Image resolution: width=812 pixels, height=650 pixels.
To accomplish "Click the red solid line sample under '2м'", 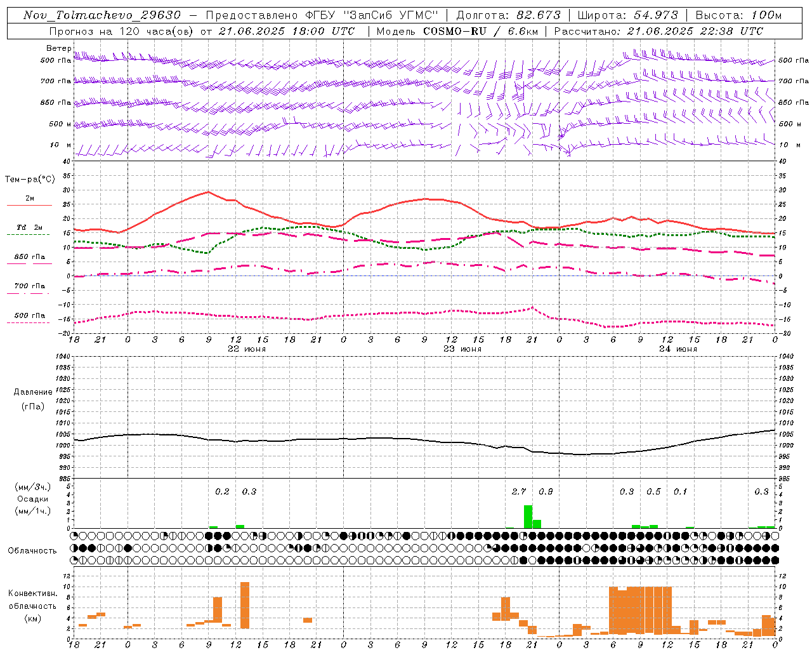I will (29, 205).
